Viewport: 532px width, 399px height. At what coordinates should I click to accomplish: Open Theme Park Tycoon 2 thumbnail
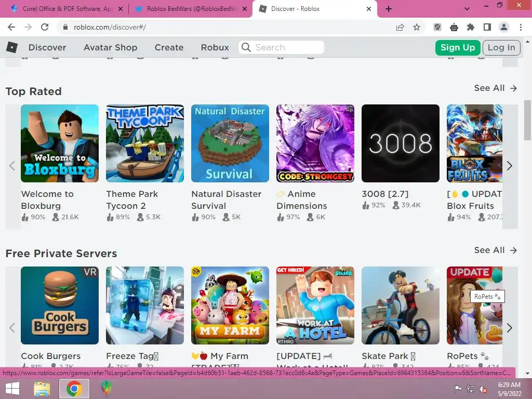(145, 143)
